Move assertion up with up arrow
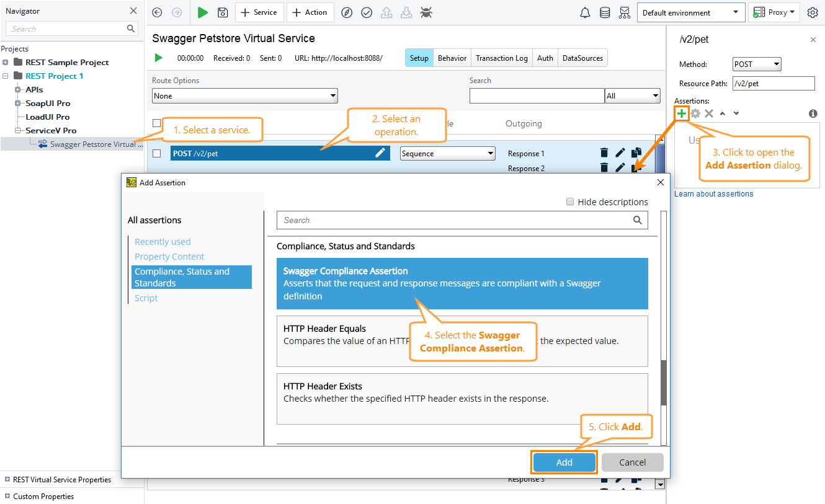 (722, 113)
